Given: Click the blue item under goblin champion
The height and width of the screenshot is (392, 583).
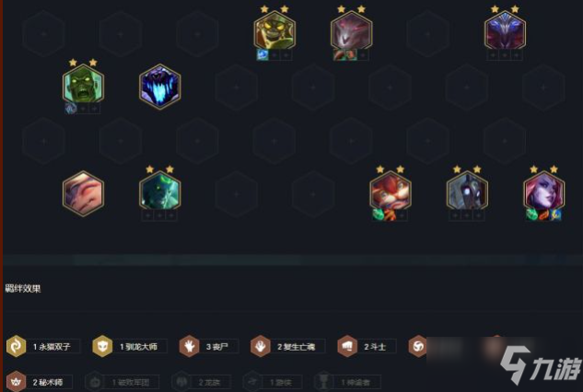Looking at the screenshot, I should pyautogui.click(x=262, y=55).
